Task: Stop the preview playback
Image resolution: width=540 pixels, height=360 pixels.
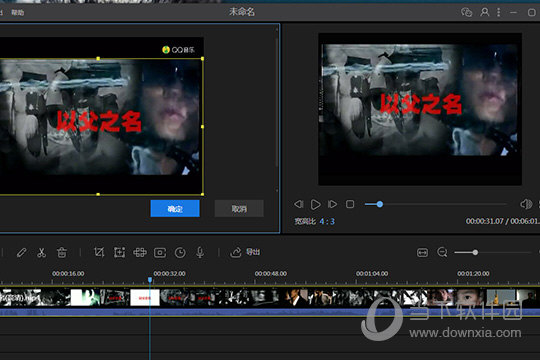Action: coord(350,204)
